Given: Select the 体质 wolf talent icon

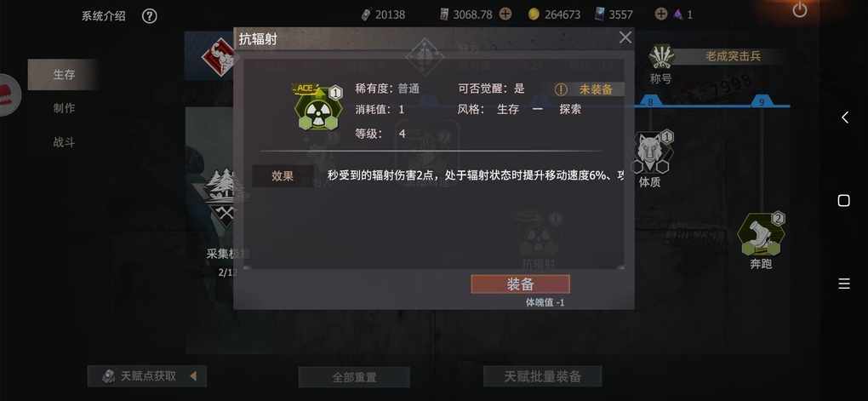Looking at the screenshot, I should (x=652, y=152).
